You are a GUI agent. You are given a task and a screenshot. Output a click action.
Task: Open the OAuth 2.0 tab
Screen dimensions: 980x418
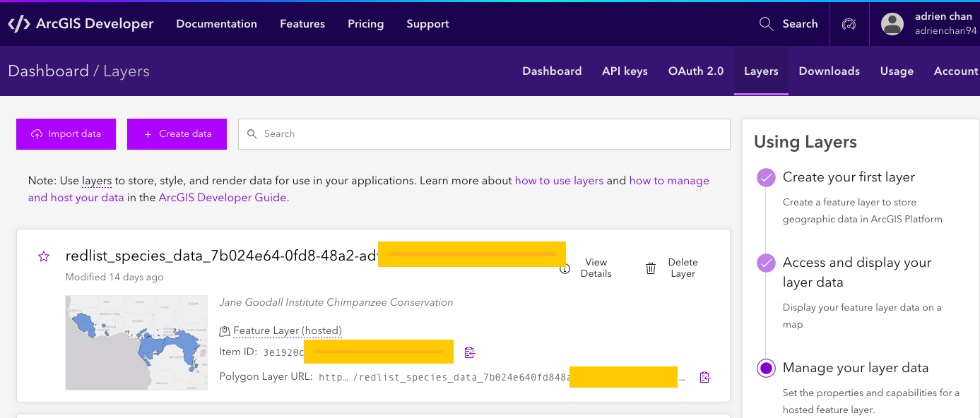[696, 71]
